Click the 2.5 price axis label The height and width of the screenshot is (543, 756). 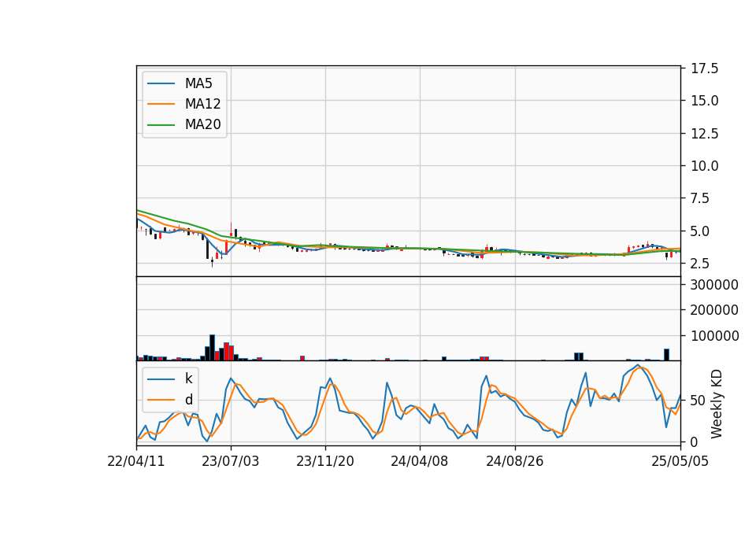(x=700, y=263)
